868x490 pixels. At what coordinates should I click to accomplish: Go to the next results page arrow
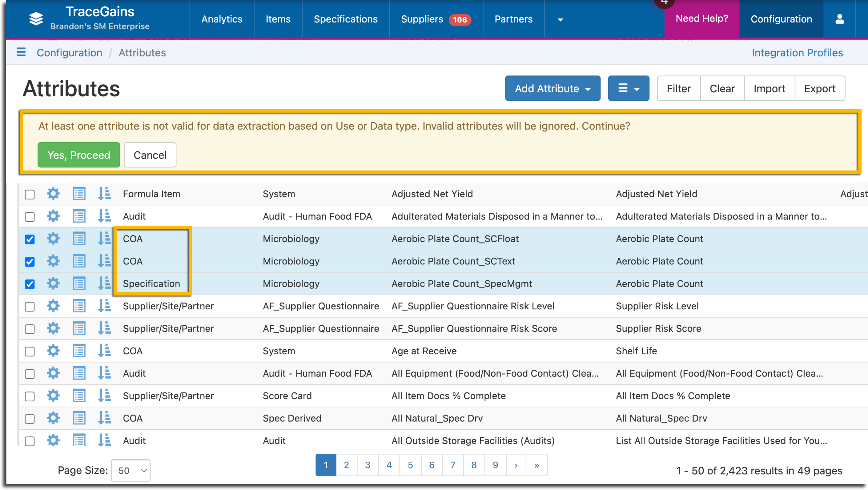click(x=516, y=465)
